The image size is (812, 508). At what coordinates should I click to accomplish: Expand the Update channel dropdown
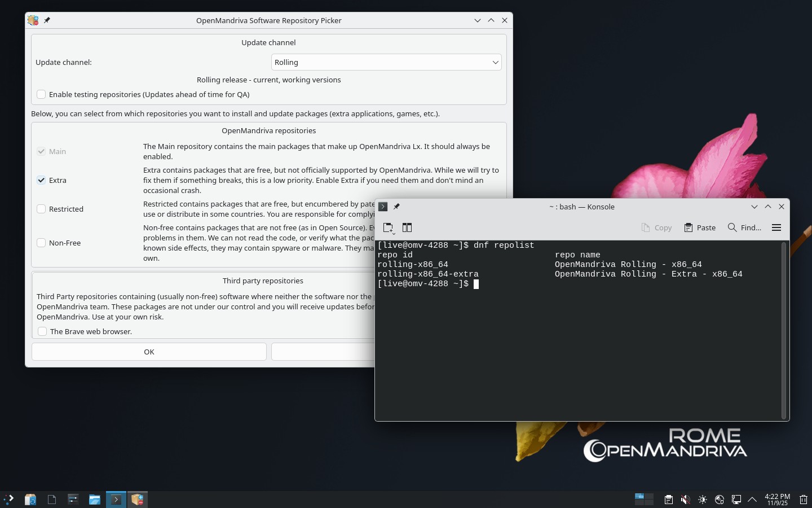pos(386,62)
